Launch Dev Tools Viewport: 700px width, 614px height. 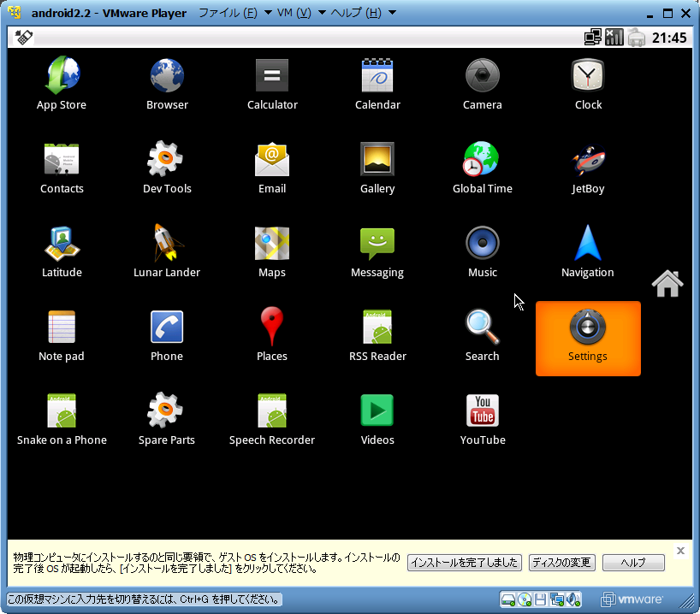tap(167, 168)
